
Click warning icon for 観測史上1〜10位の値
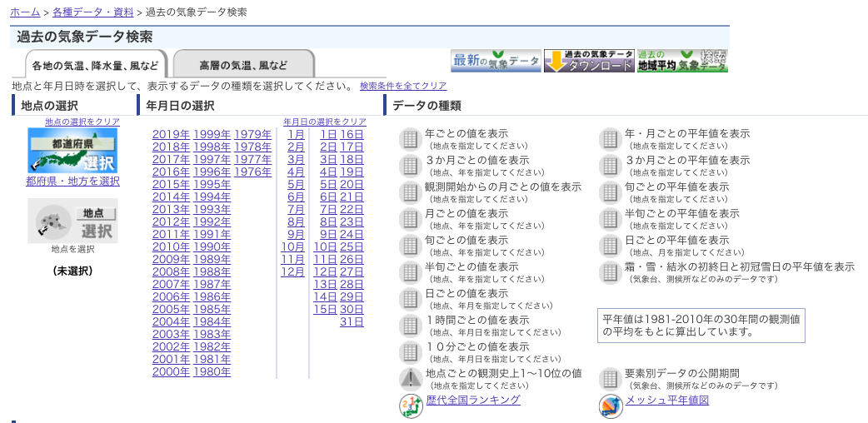tap(410, 379)
